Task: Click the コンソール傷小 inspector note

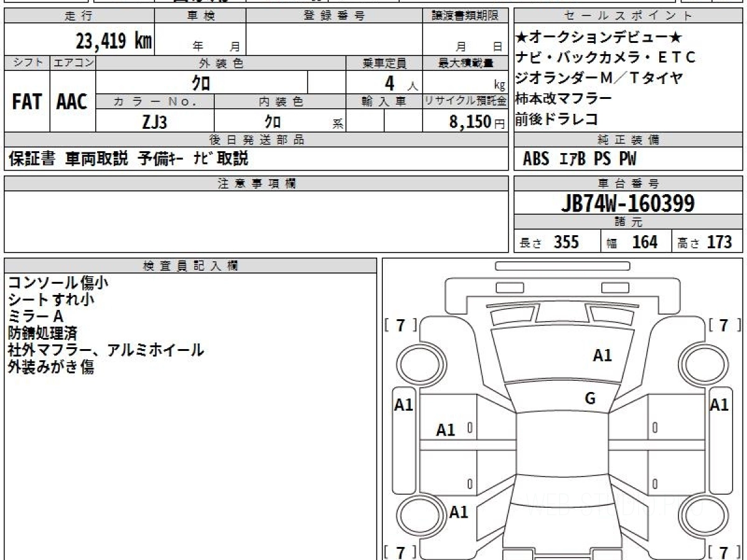Action: (x=59, y=282)
